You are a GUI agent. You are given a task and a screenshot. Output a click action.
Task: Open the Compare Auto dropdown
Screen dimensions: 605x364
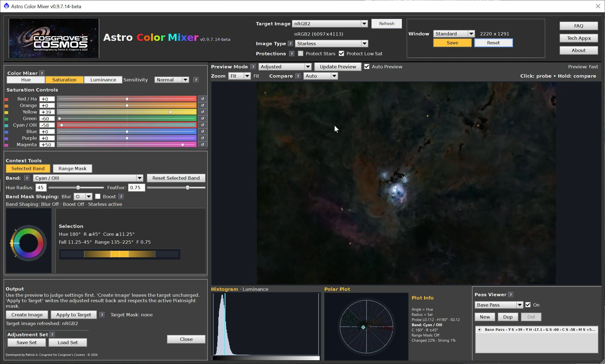point(321,76)
